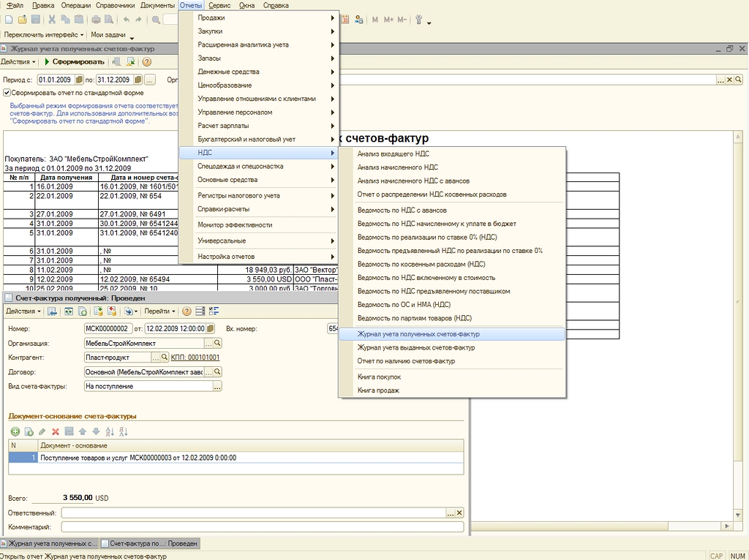749x560 pixels.
Task: Open the calendar icon in main toolbar
Action: (x=345, y=20)
